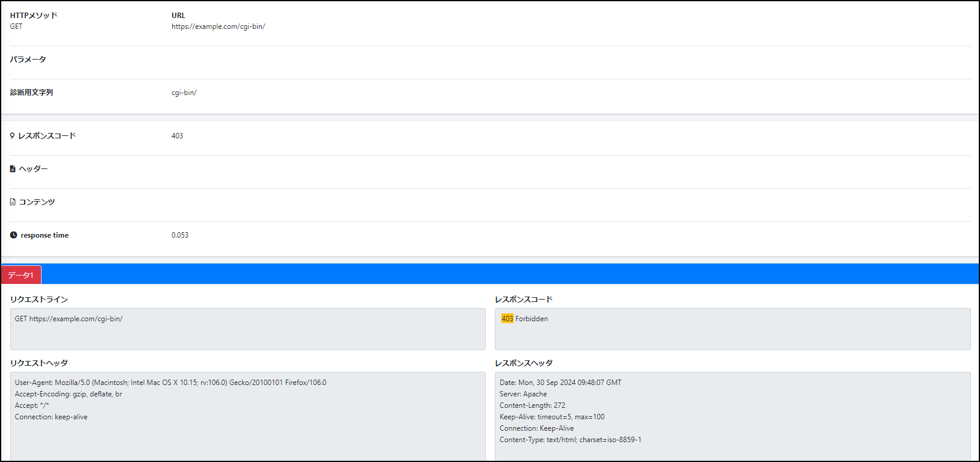The height and width of the screenshot is (462, 980).
Task: Click the 0.053 response time value
Action: [180, 235]
